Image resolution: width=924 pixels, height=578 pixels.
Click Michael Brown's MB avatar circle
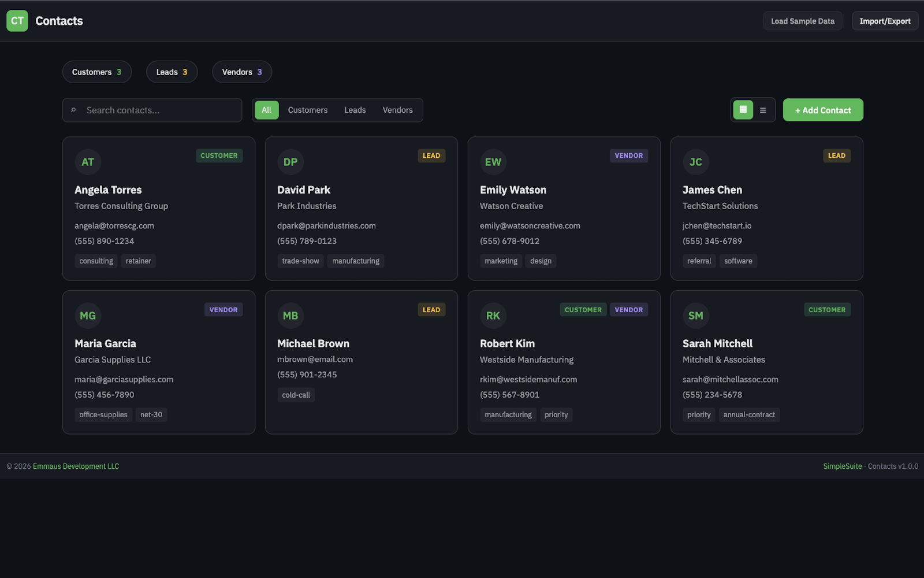point(290,316)
